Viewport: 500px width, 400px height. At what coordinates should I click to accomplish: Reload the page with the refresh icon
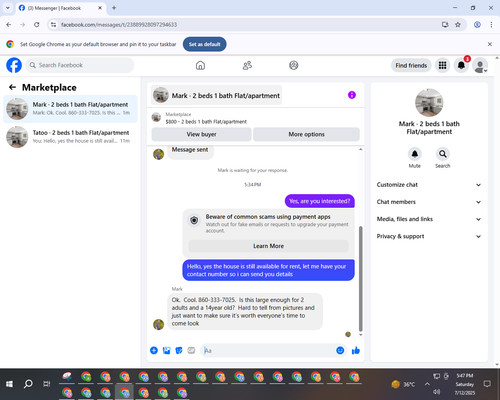coord(37,25)
